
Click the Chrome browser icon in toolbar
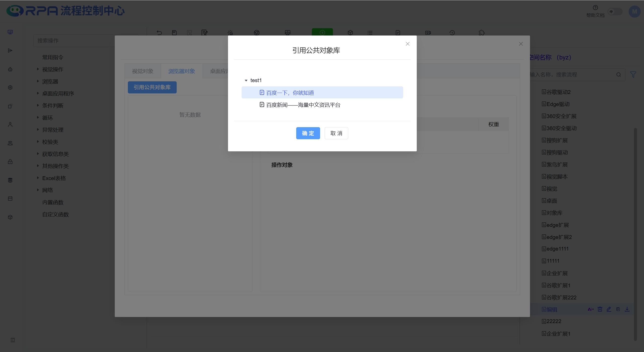click(x=256, y=33)
